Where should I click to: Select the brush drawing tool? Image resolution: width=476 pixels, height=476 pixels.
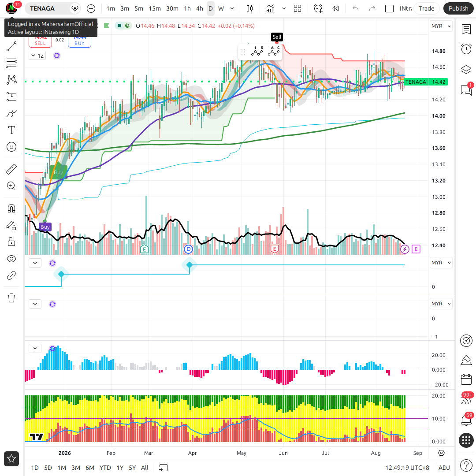11,114
